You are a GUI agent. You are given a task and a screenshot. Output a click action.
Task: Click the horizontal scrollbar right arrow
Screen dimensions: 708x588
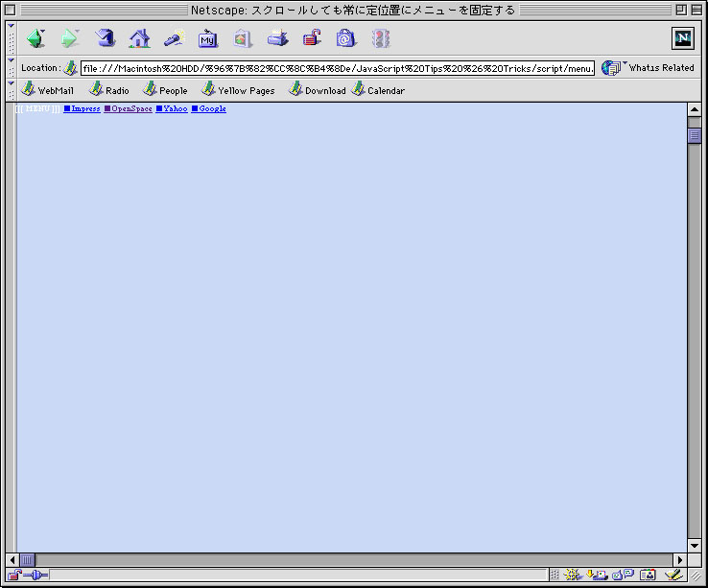click(x=680, y=560)
